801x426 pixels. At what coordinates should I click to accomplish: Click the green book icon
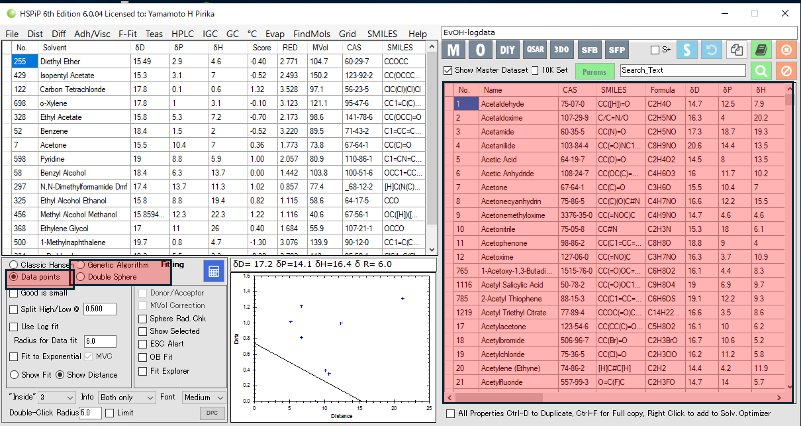[x=761, y=49]
